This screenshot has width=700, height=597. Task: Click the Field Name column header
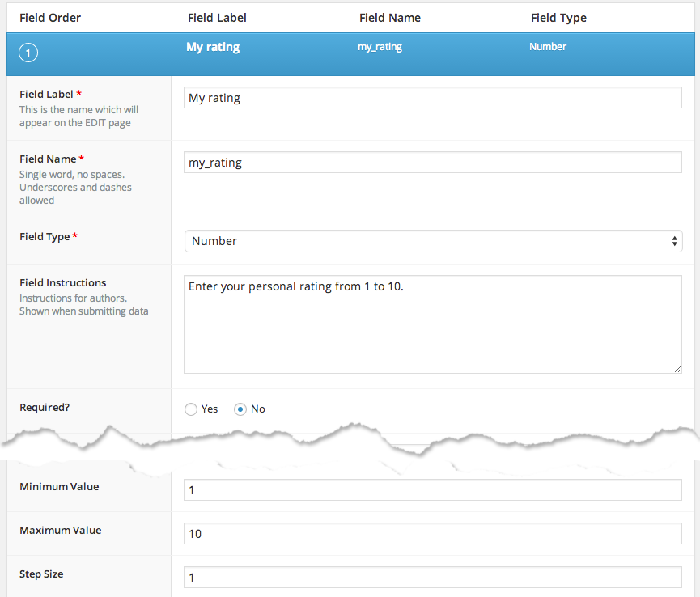(389, 18)
